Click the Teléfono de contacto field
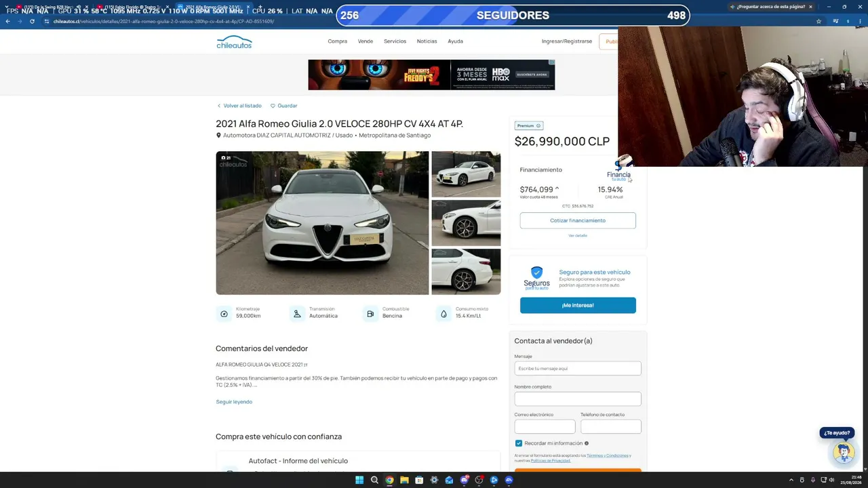Viewport: 868px width, 488px height. point(611,426)
